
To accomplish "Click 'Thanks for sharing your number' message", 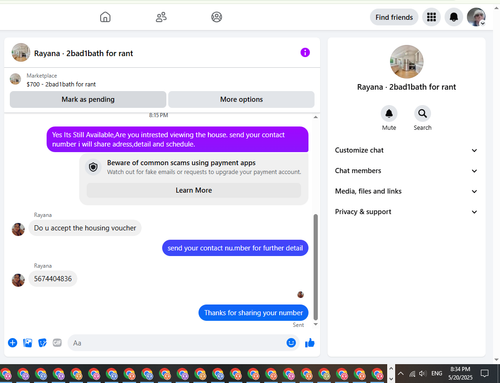I will 253,313.
